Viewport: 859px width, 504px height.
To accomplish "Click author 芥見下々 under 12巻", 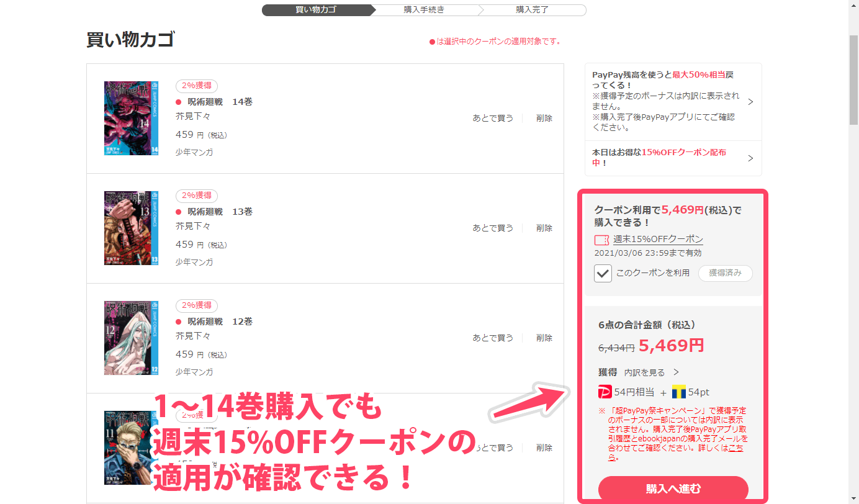I will (x=193, y=336).
